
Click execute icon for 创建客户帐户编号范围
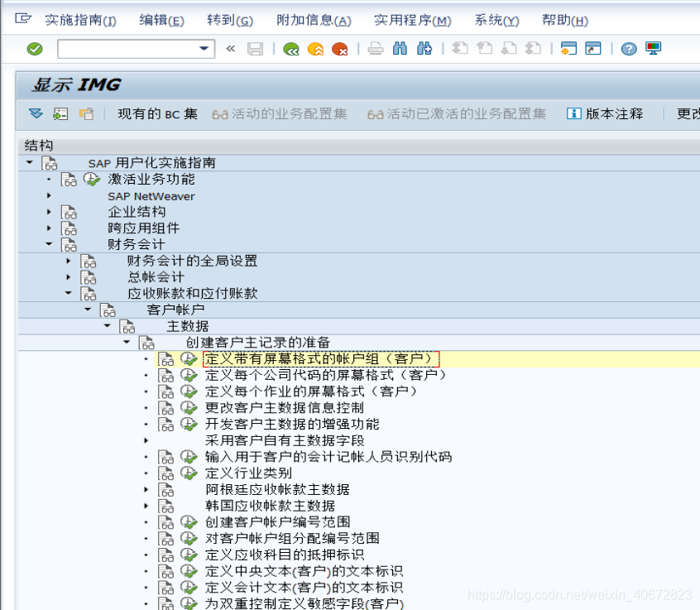click(189, 522)
